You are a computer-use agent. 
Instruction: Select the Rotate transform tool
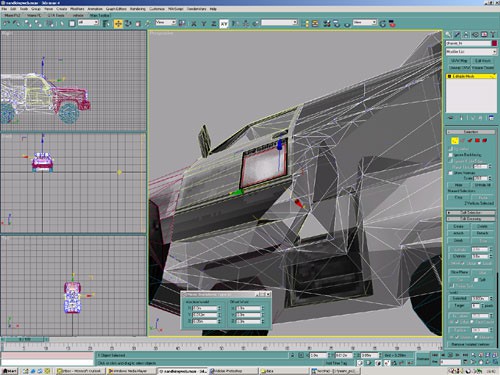pos(128,23)
